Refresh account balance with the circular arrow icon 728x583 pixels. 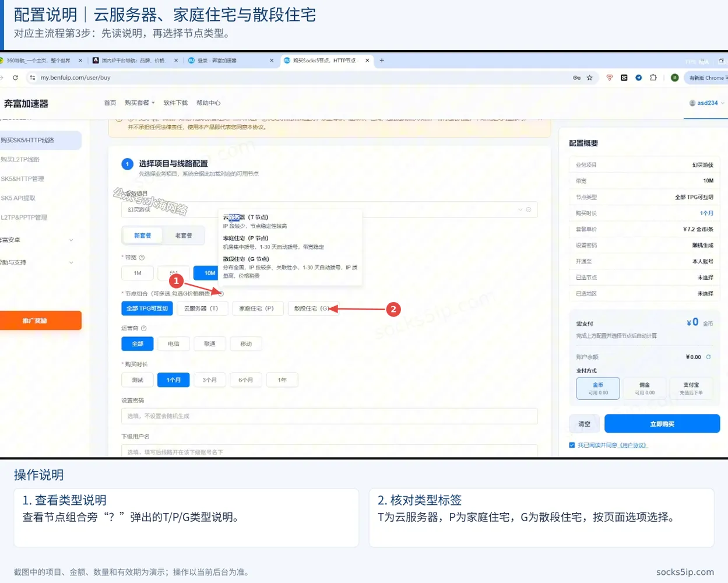coord(709,357)
